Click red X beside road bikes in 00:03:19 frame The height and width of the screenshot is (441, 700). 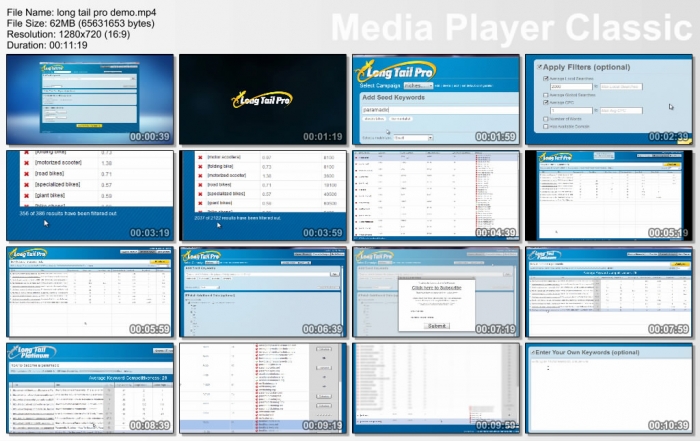(x=27, y=173)
